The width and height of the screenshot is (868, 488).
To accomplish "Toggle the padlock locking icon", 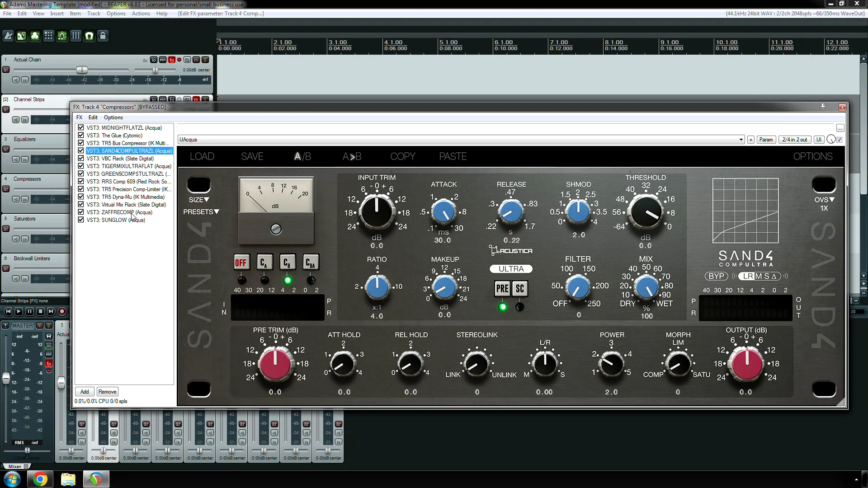I will coord(103,36).
